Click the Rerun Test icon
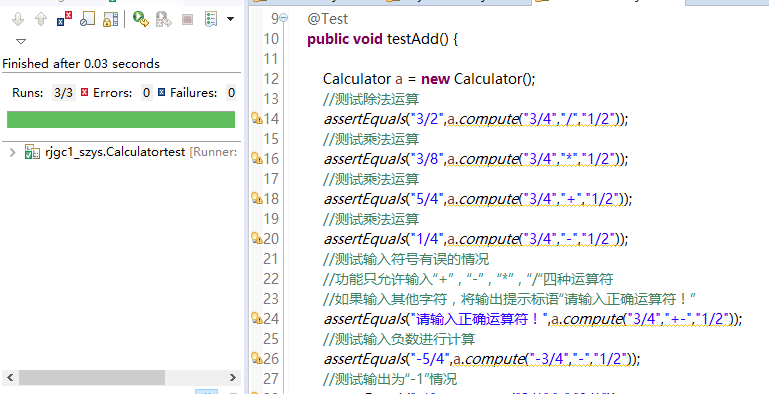Screen dimensions: 769x394 click(x=140, y=19)
